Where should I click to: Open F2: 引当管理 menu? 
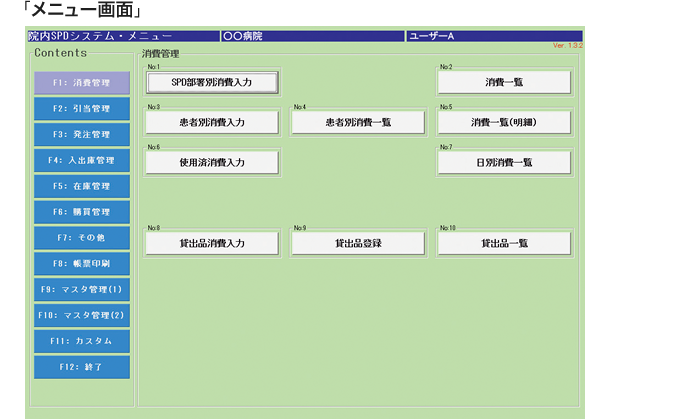click(82, 109)
